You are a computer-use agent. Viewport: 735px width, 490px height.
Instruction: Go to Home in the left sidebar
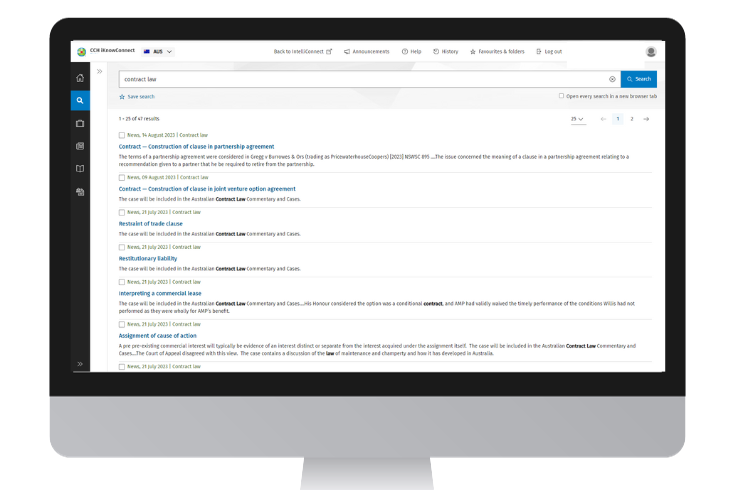pos(80,77)
